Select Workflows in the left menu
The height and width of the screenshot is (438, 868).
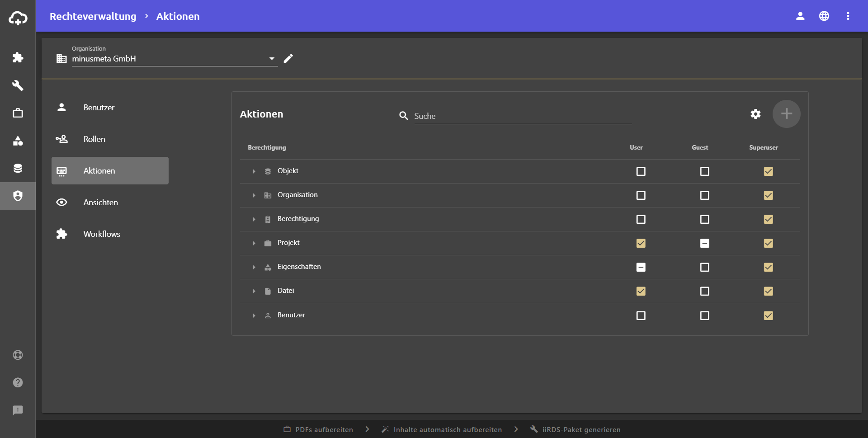click(110, 234)
